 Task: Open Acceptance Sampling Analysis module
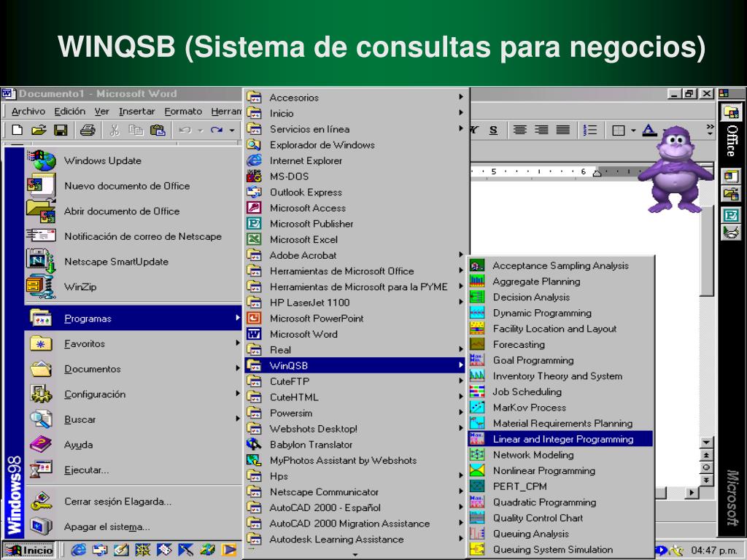pos(560,265)
